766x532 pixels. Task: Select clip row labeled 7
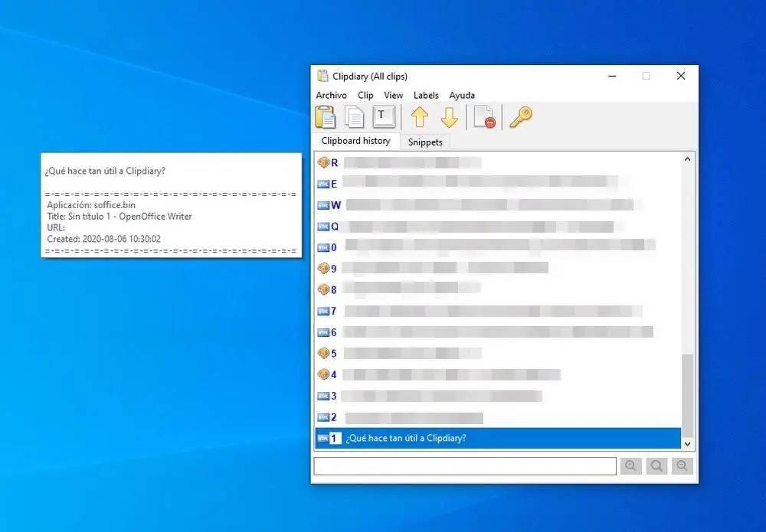(x=498, y=311)
